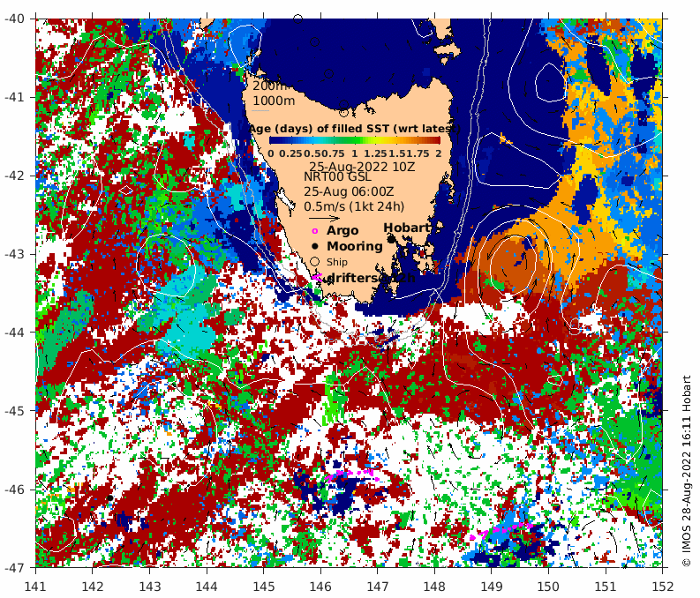700x598 pixels.
Task: Click the colorbar tick label '0.25'
Action: pyautogui.click(x=291, y=153)
